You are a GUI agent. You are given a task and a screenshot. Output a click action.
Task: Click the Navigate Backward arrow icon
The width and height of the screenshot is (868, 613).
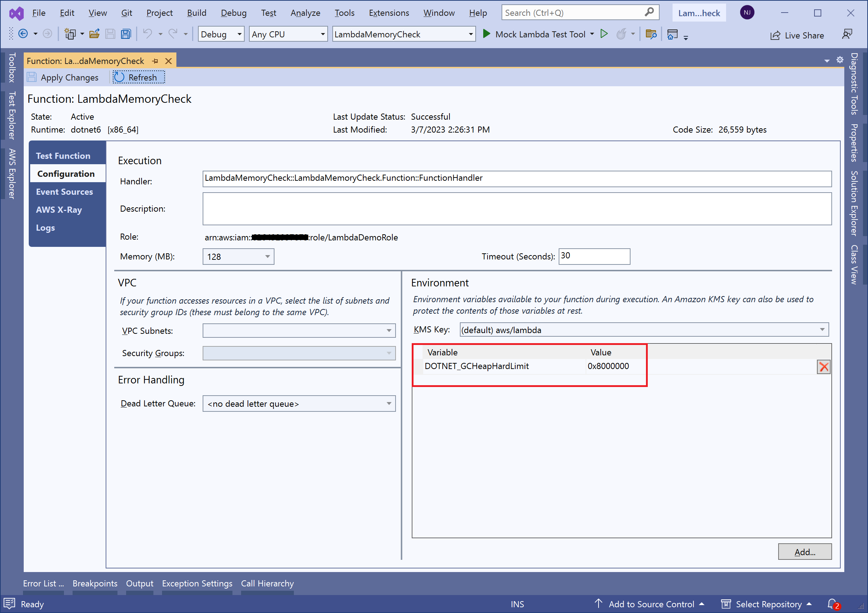pos(23,34)
